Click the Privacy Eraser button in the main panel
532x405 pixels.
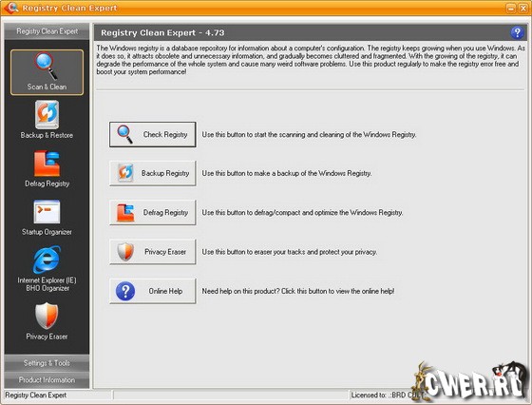point(152,252)
